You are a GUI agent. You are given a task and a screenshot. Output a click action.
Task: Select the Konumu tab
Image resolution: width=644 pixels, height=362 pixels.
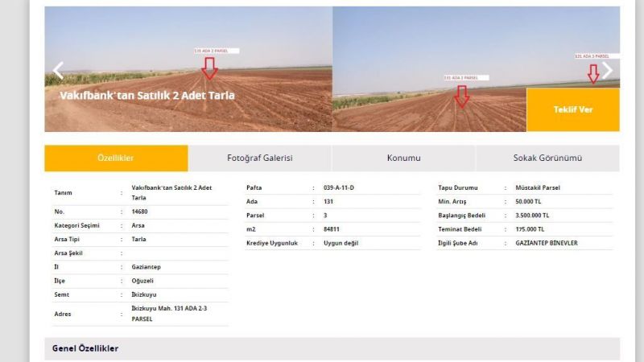pyautogui.click(x=403, y=158)
